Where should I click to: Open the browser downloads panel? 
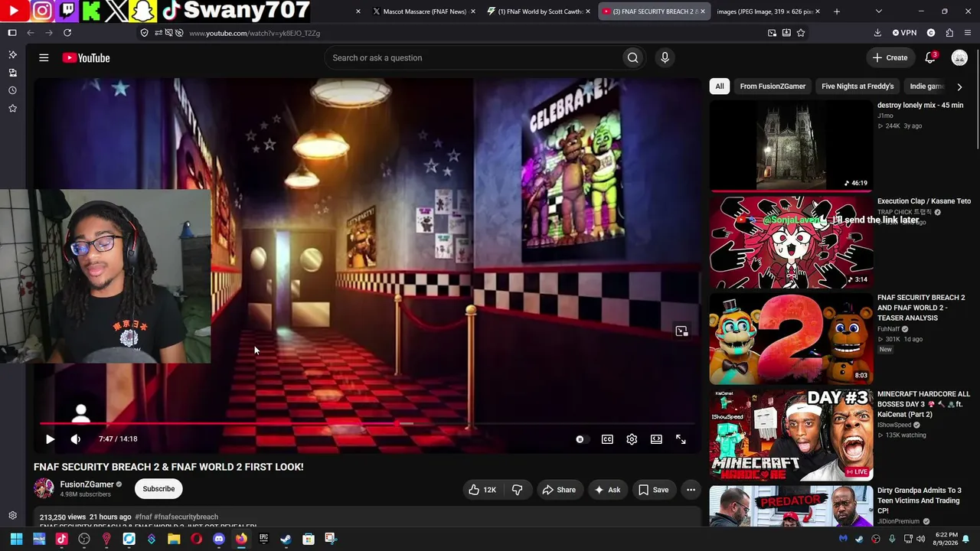point(877,33)
